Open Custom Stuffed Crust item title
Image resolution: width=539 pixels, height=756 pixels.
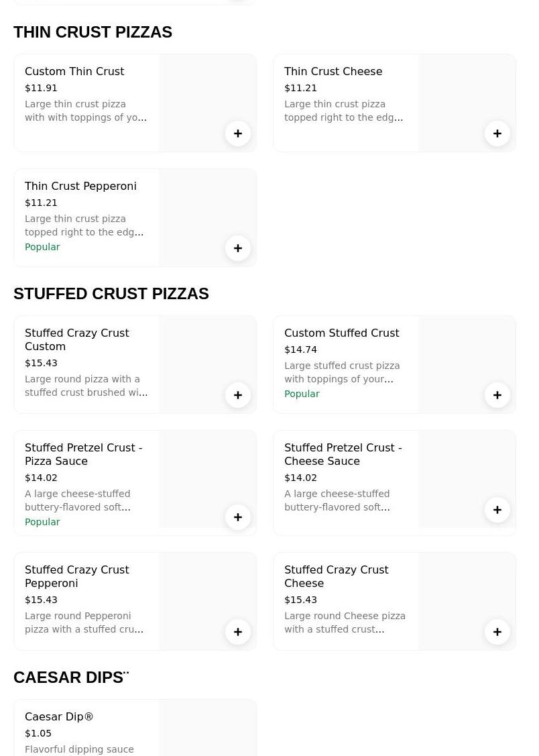pos(341,333)
